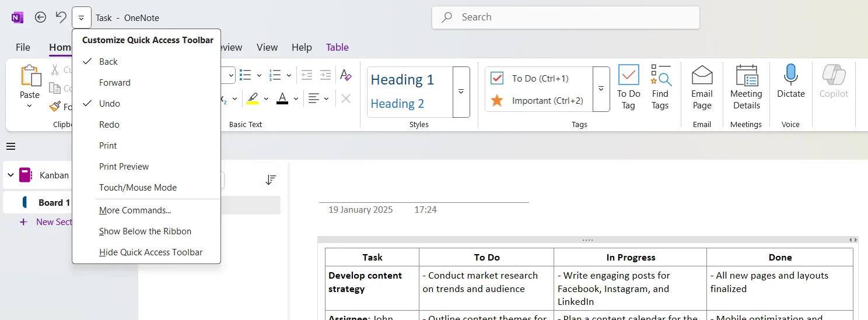Enable Print Preview in Quick Access menu
Image resolution: width=868 pixels, height=320 pixels.
146,167
